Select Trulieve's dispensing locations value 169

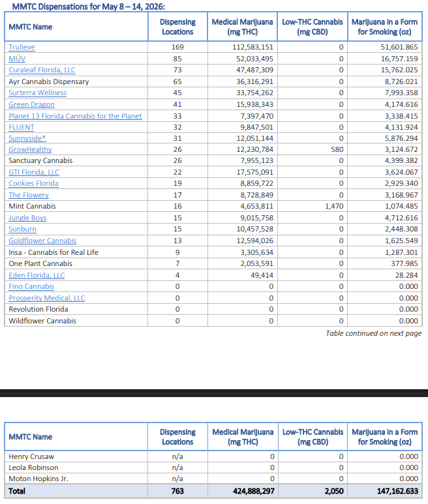[177, 47]
